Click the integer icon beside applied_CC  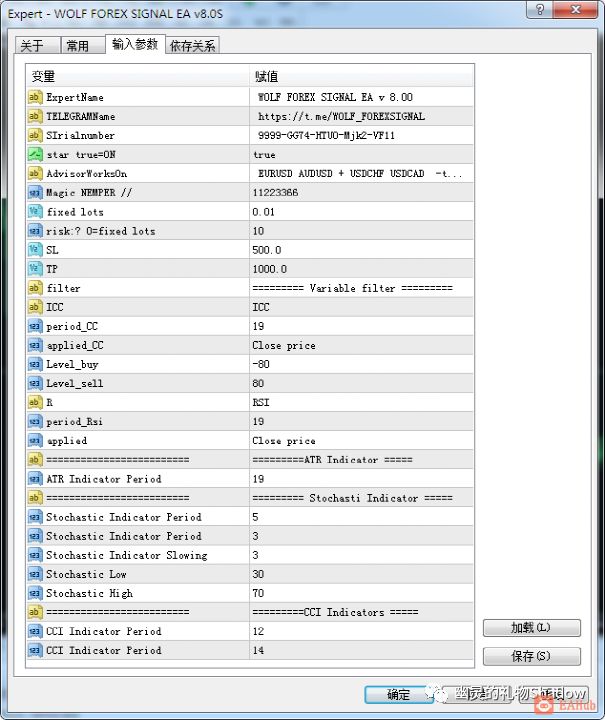pos(35,345)
